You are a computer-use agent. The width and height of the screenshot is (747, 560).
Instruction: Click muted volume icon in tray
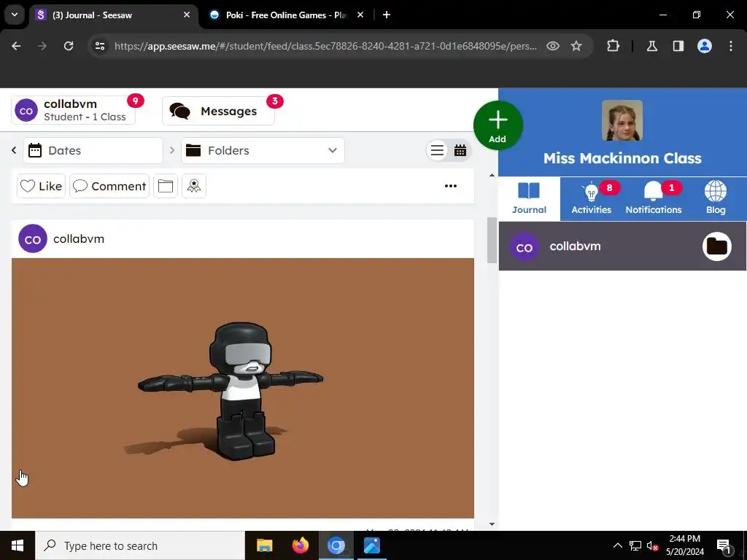pyautogui.click(x=652, y=545)
